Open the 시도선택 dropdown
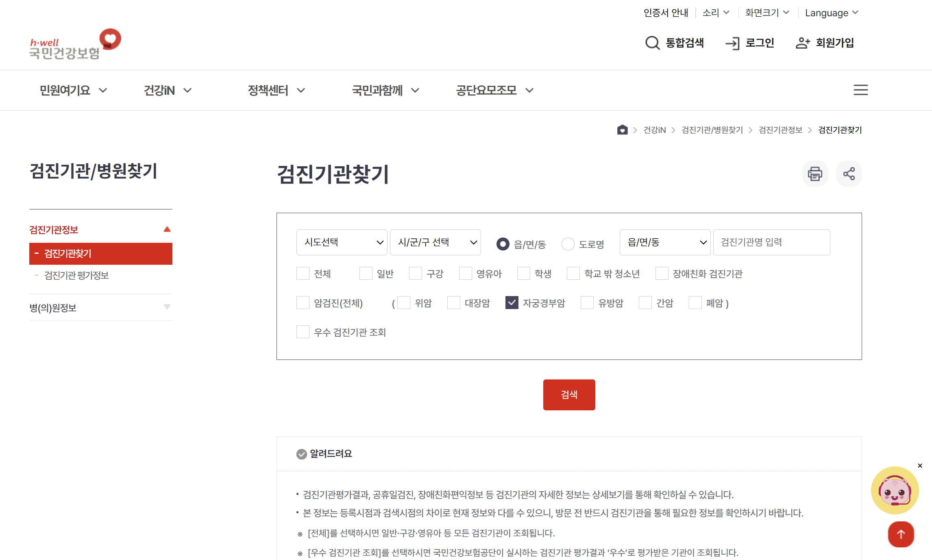 click(342, 242)
